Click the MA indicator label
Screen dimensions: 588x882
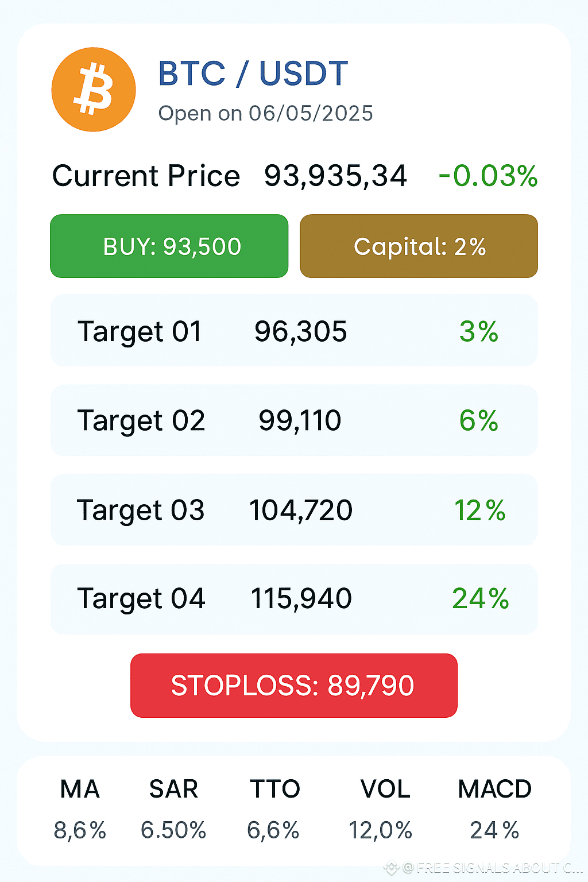(80, 789)
